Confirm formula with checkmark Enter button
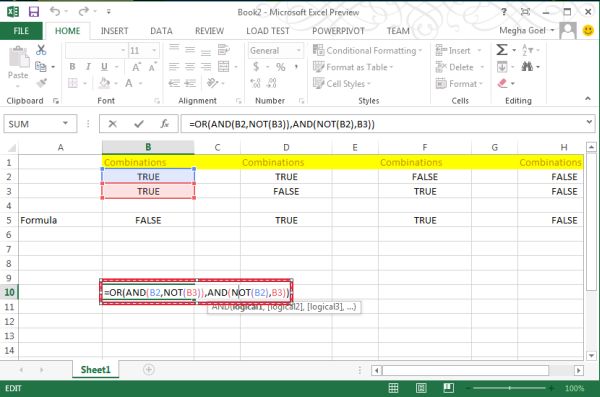This screenshot has height=397, width=600. click(x=139, y=124)
